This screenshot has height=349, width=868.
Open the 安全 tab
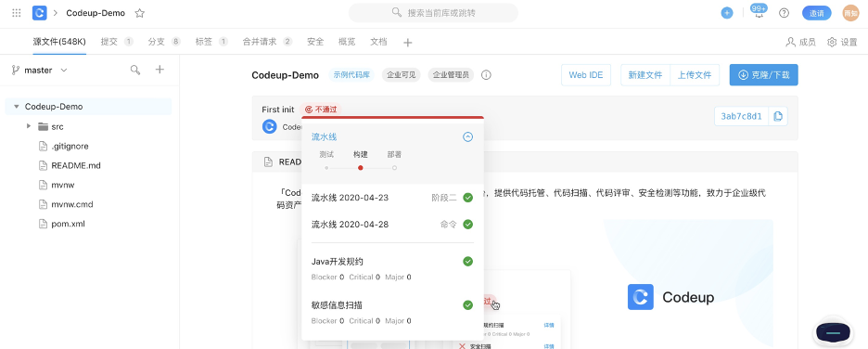(315, 42)
